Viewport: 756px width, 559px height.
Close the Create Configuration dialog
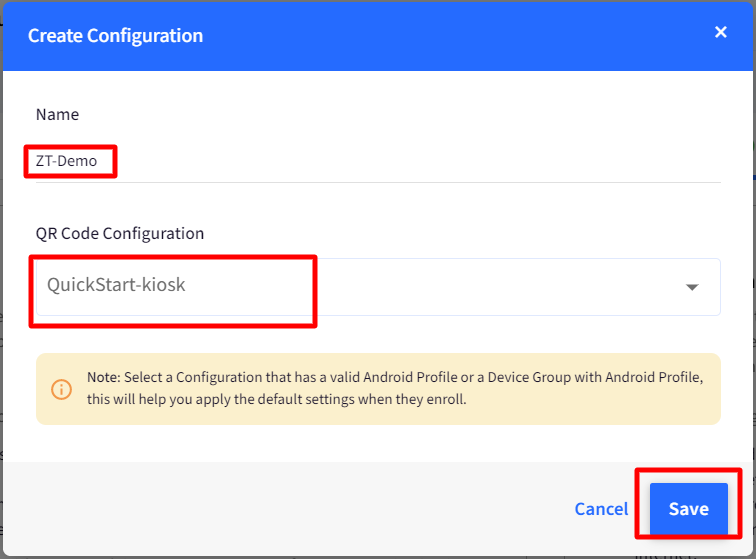[x=720, y=32]
